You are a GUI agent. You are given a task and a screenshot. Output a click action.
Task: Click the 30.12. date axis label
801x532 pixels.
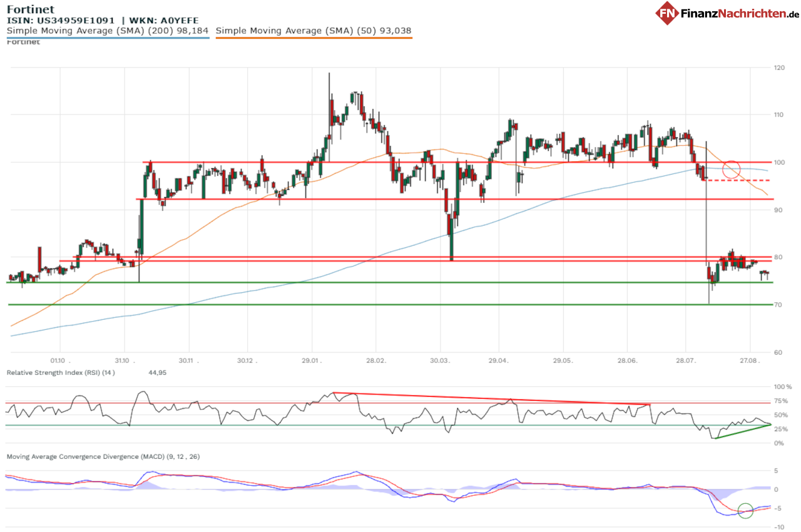(247, 361)
